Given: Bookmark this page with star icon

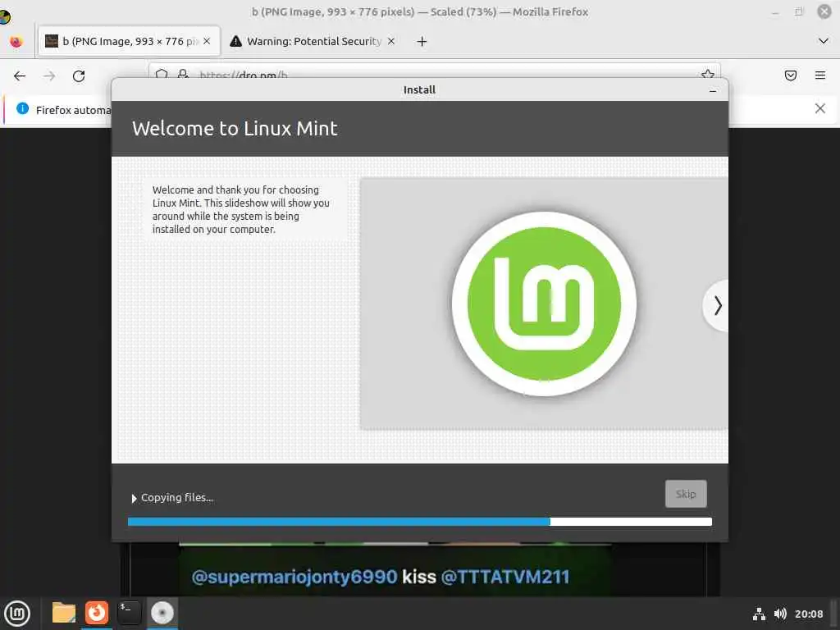Looking at the screenshot, I should [x=707, y=74].
